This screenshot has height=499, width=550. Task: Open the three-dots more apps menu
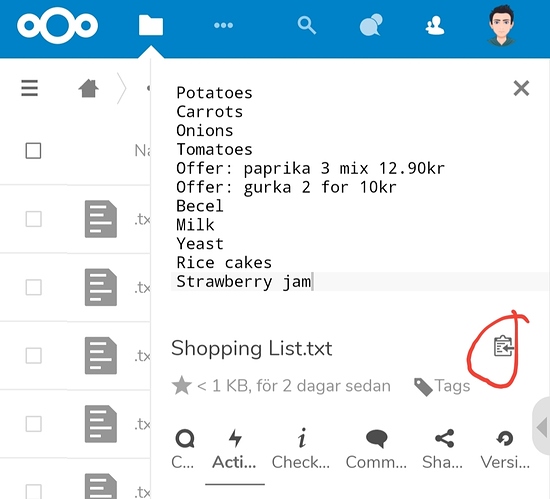tap(223, 25)
